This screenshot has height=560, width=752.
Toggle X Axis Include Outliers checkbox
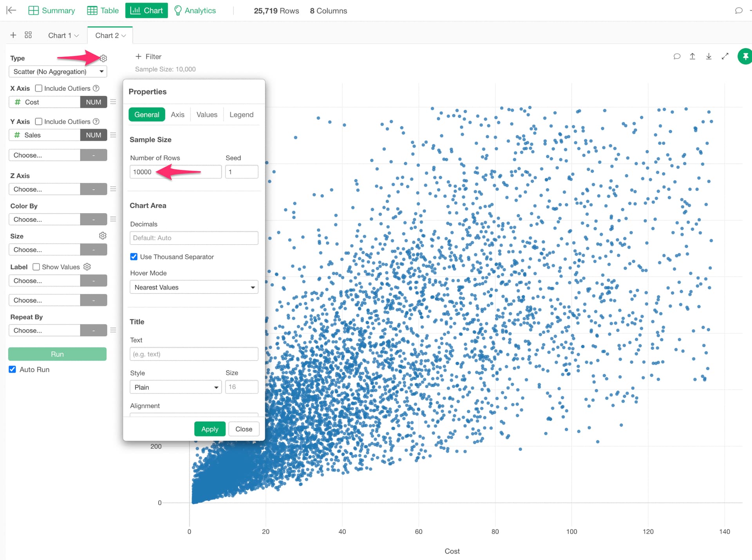(38, 88)
